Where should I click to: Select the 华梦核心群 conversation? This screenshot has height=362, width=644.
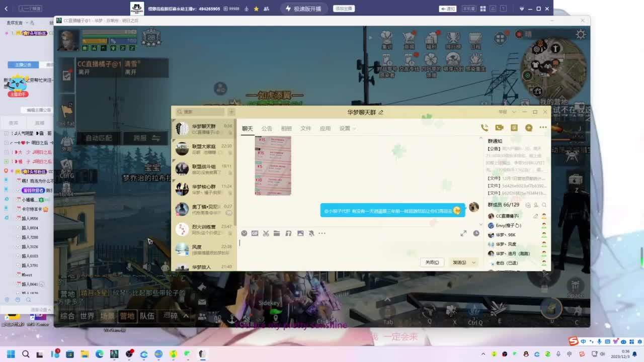point(204,189)
